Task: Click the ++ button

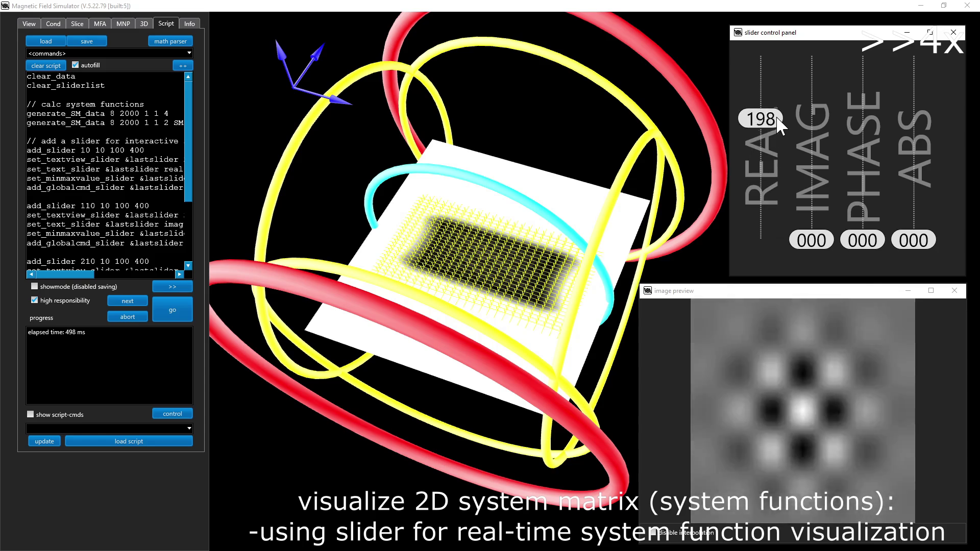Action: click(x=183, y=65)
